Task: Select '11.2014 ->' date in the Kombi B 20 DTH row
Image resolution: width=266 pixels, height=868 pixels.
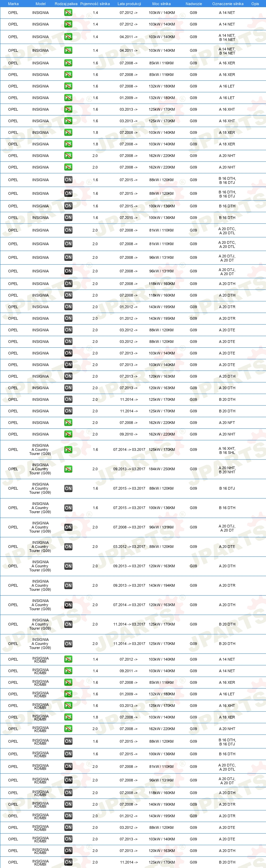Action: point(129,862)
